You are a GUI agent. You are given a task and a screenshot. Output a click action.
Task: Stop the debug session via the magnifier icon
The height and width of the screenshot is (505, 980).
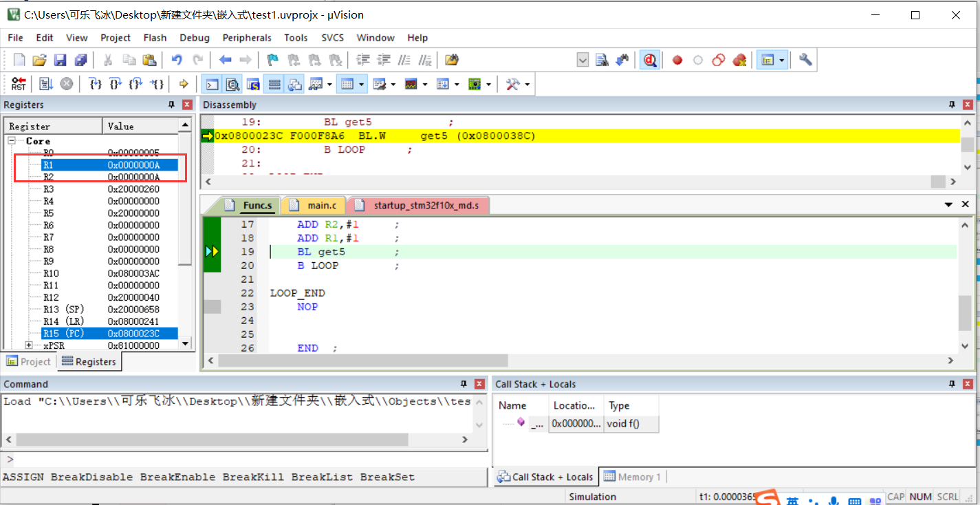click(650, 60)
